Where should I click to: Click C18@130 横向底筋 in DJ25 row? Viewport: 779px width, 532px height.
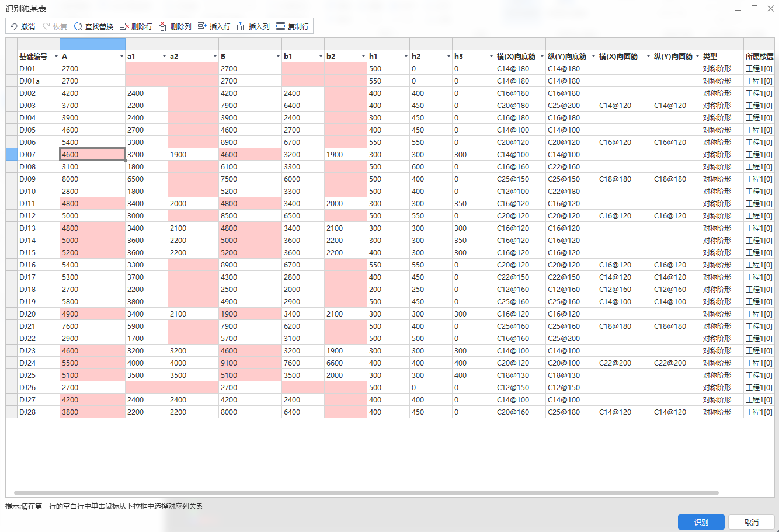coord(520,375)
